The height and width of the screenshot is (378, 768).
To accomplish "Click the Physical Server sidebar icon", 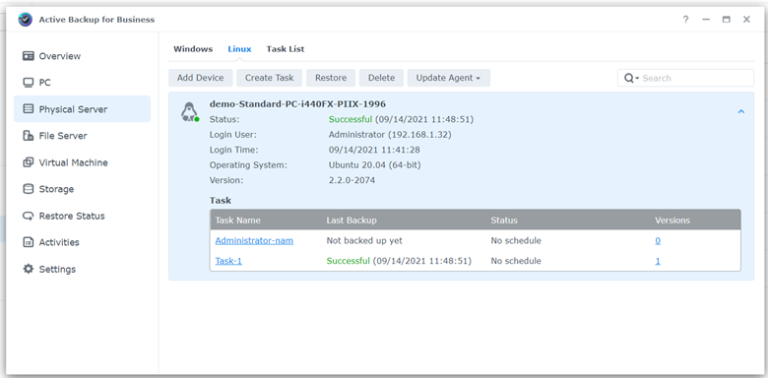I will (x=28, y=109).
